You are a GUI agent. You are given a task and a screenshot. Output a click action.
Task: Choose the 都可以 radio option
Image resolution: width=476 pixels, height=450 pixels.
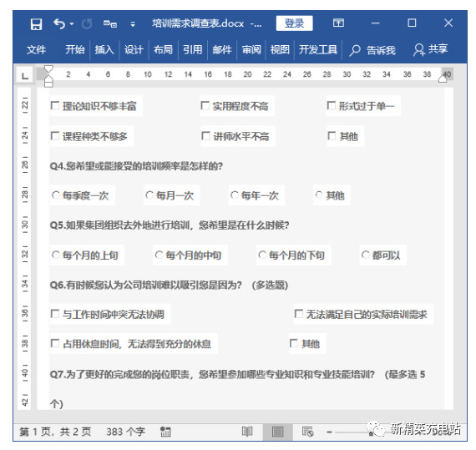coord(366,255)
